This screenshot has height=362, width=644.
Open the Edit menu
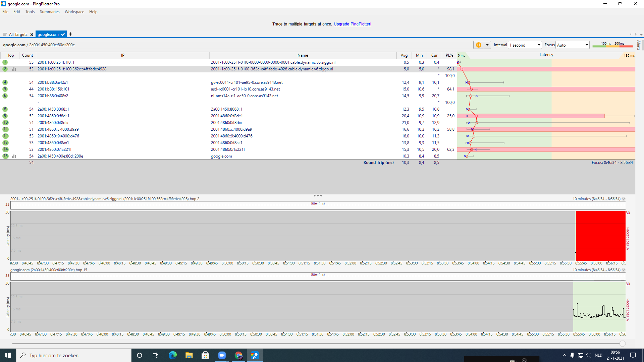(17, 12)
